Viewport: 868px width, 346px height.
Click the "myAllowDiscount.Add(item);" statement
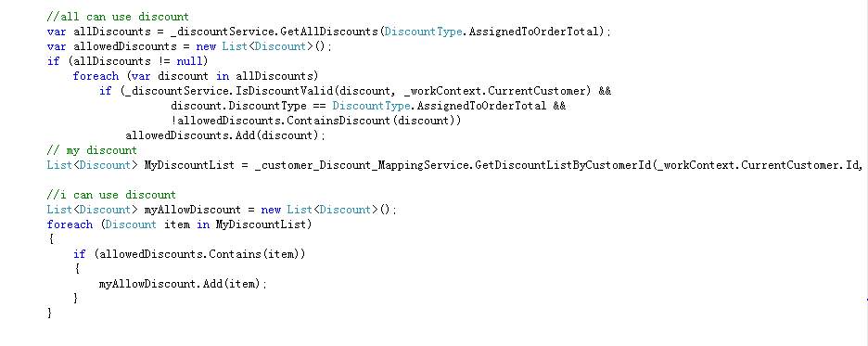coord(184,284)
